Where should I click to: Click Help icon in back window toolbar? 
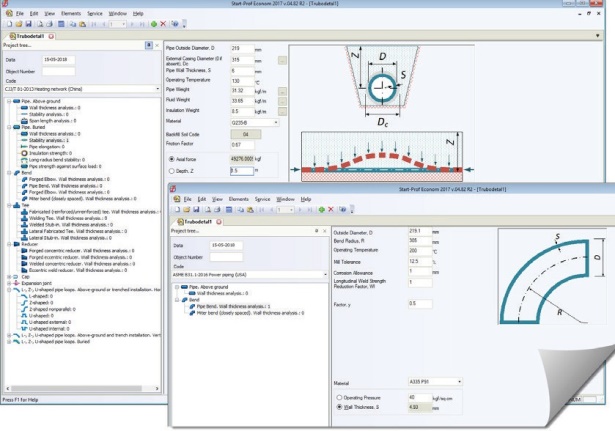(x=175, y=24)
